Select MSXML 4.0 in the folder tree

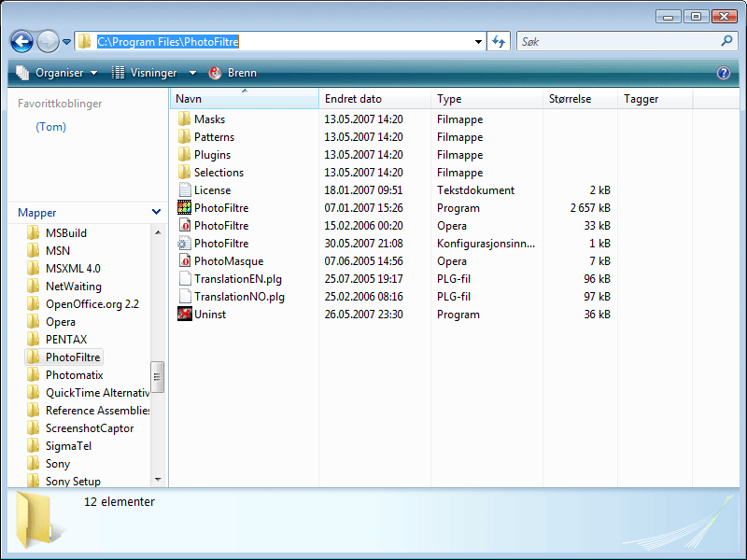(73, 269)
